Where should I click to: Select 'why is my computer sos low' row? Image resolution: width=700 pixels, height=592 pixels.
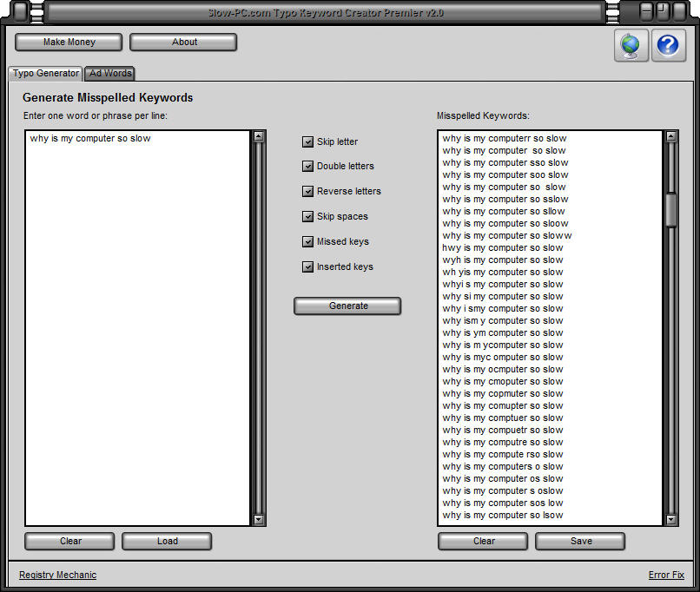click(503, 503)
